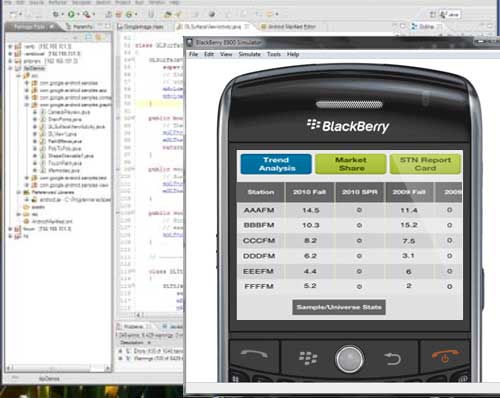500x398 pixels.
Task: Expand the res folder node
Action: point(19,214)
